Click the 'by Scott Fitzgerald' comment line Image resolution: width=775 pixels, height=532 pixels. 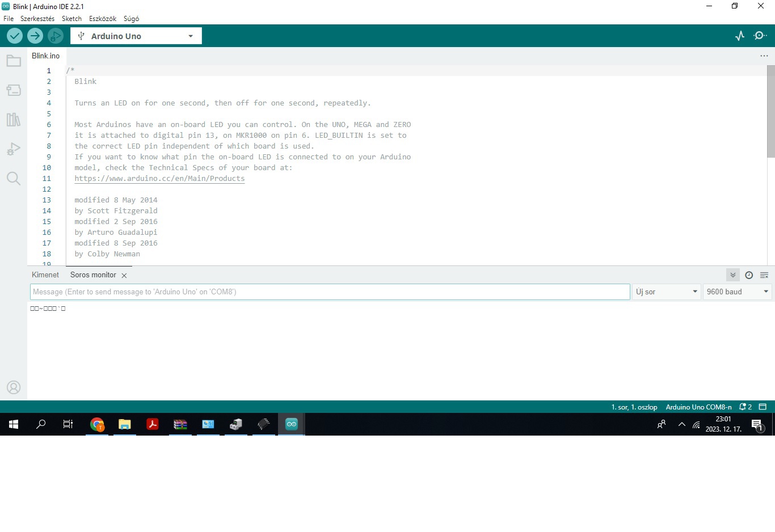click(x=116, y=210)
